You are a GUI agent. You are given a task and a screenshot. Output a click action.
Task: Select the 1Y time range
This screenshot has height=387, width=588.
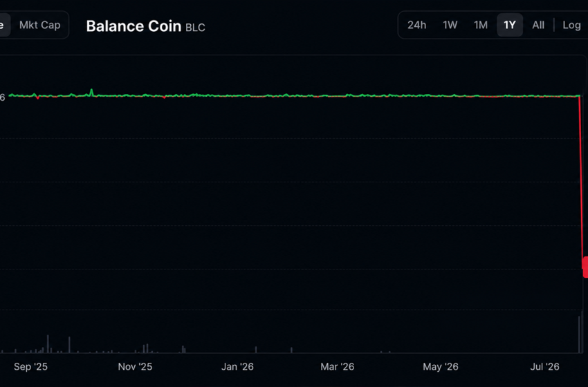point(510,25)
